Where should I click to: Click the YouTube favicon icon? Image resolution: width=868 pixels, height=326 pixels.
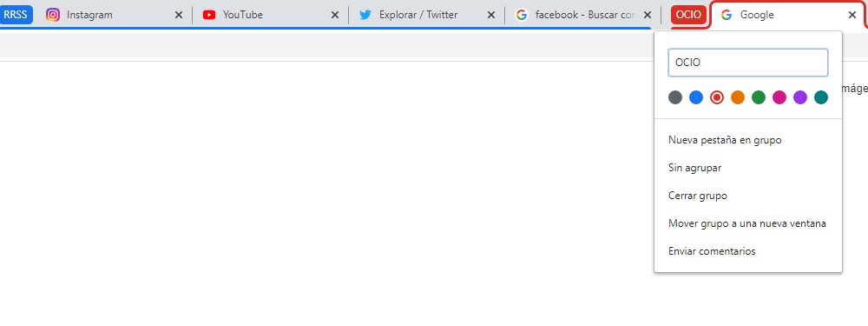coord(208,15)
